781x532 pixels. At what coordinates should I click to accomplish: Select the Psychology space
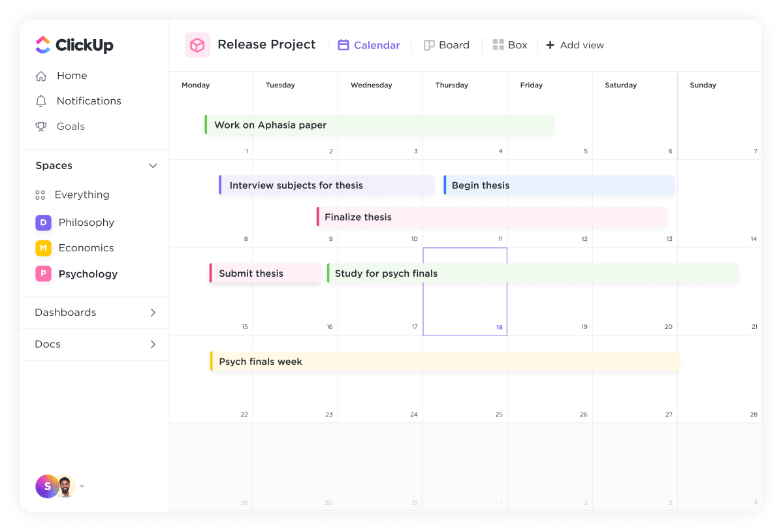click(x=88, y=274)
